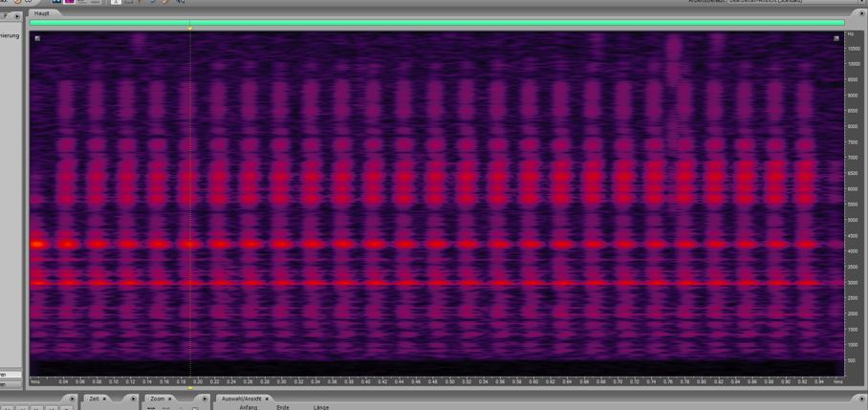Image resolution: width=868 pixels, height=410 pixels.
Task: Click the Anfang column label
Action: click(248, 407)
